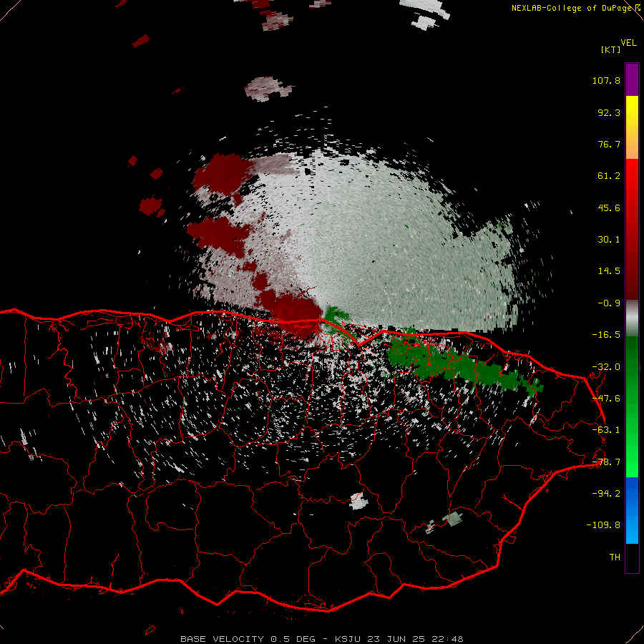This screenshot has width=644, height=644.
Task: Select the 14.5 legend value
Action: tap(609, 271)
